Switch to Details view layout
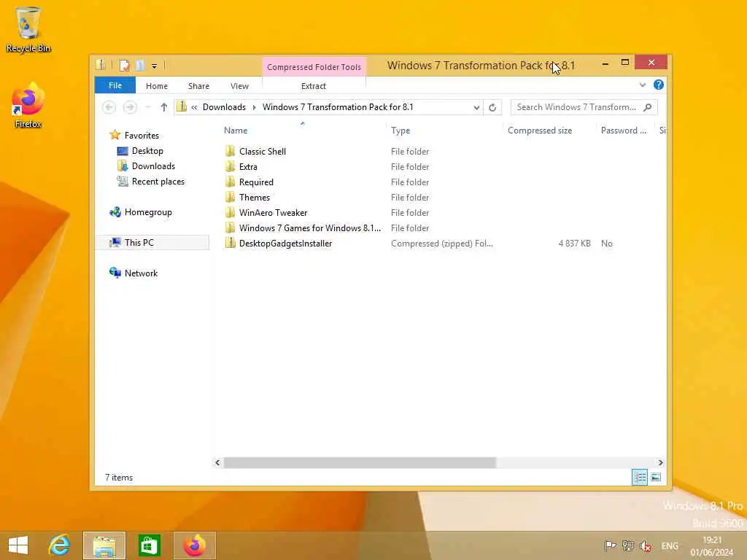747x560 pixels. pos(640,477)
